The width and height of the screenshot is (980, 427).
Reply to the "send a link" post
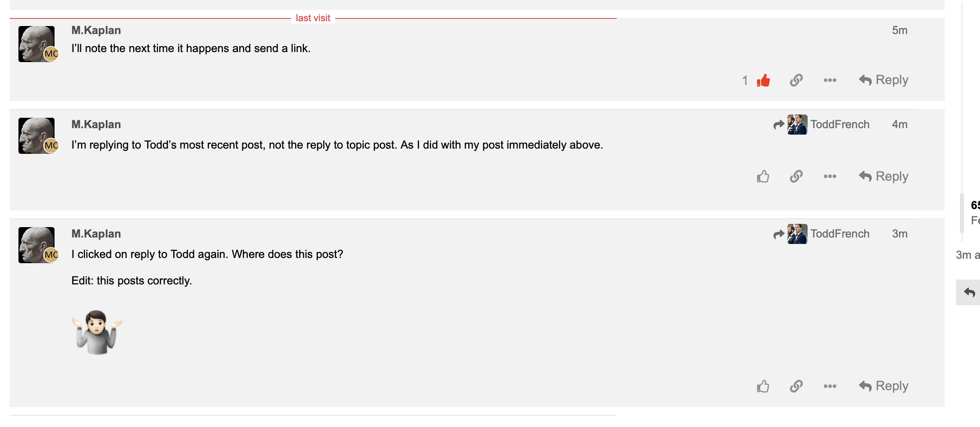884,80
